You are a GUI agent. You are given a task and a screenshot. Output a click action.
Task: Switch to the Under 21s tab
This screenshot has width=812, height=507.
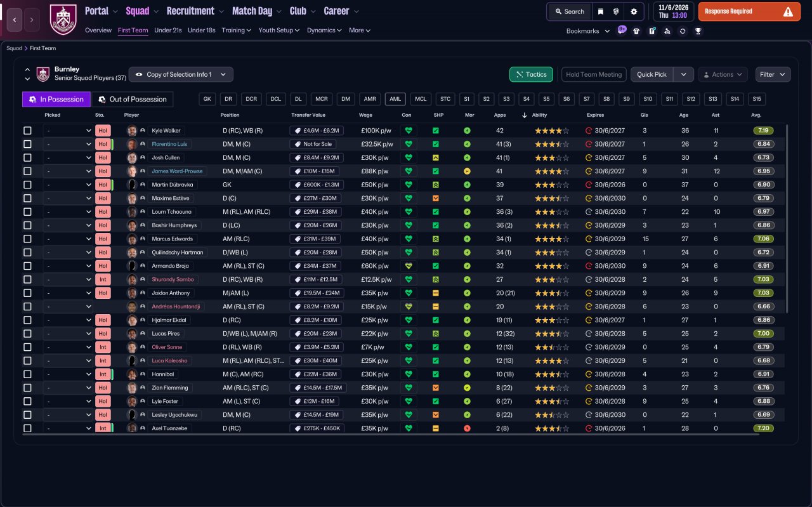pyautogui.click(x=168, y=30)
